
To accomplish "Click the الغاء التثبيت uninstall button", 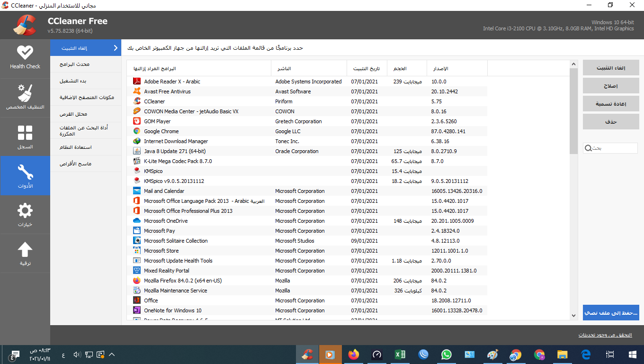I will click(611, 68).
